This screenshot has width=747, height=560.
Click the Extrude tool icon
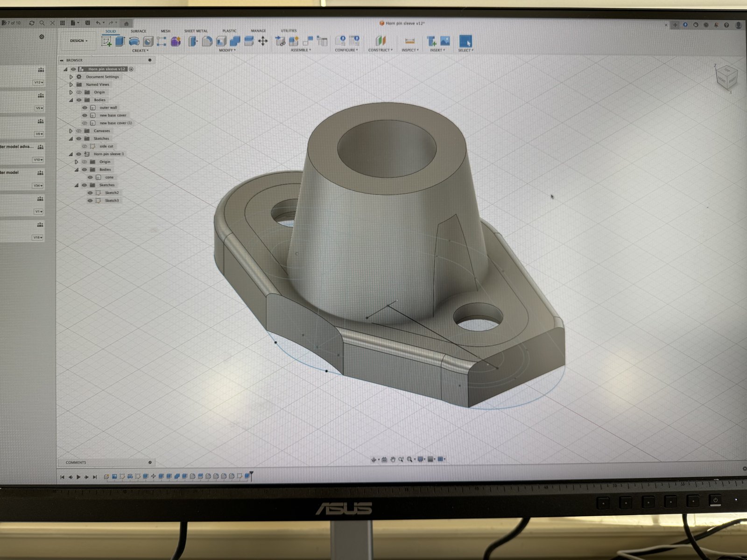pos(120,42)
